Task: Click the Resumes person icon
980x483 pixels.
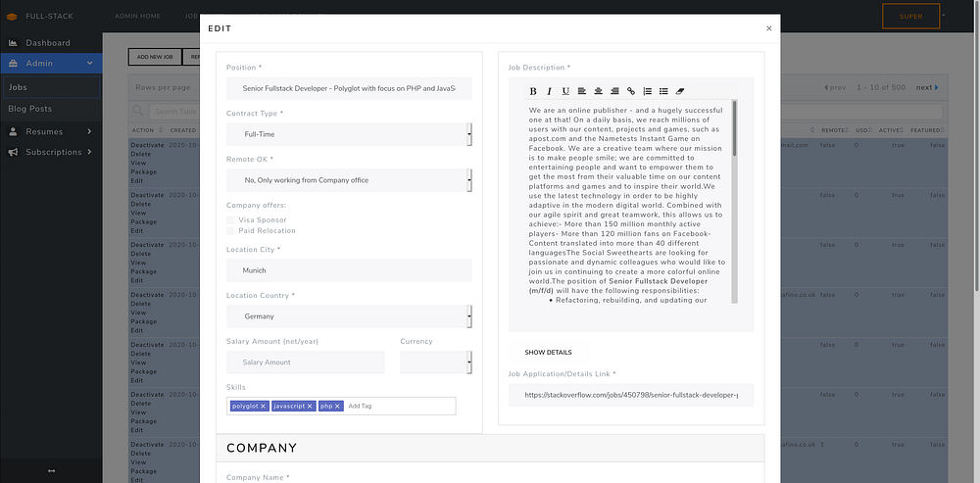Action: pyautogui.click(x=13, y=132)
